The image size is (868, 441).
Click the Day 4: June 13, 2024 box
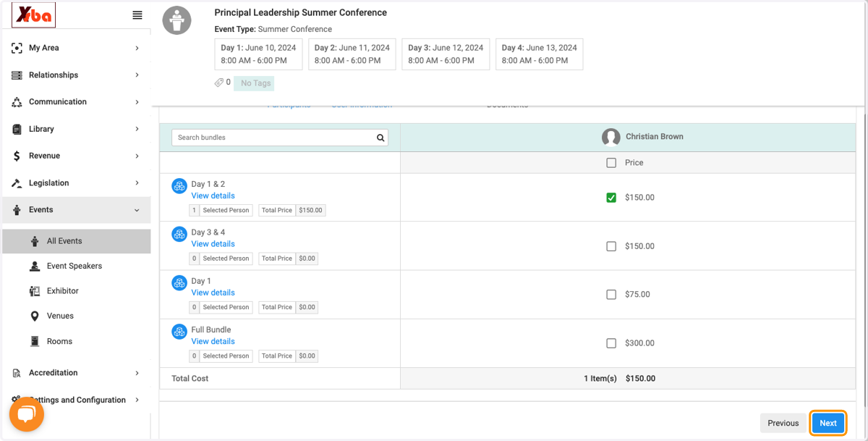540,54
